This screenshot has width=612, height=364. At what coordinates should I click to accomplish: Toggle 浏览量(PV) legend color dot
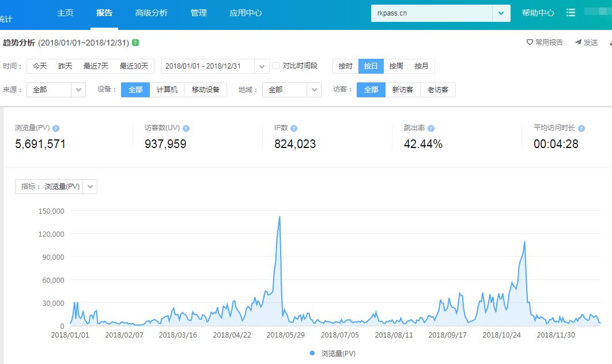click(x=312, y=353)
